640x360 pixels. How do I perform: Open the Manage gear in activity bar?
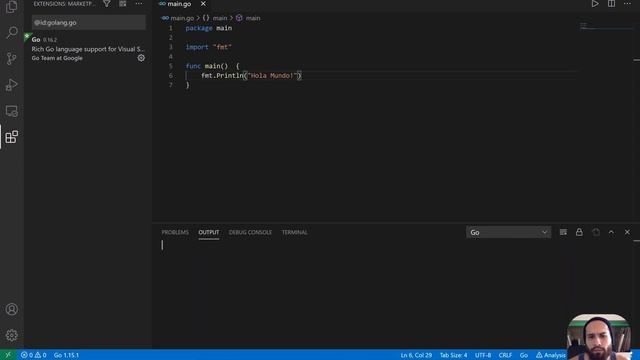[11, 335]
